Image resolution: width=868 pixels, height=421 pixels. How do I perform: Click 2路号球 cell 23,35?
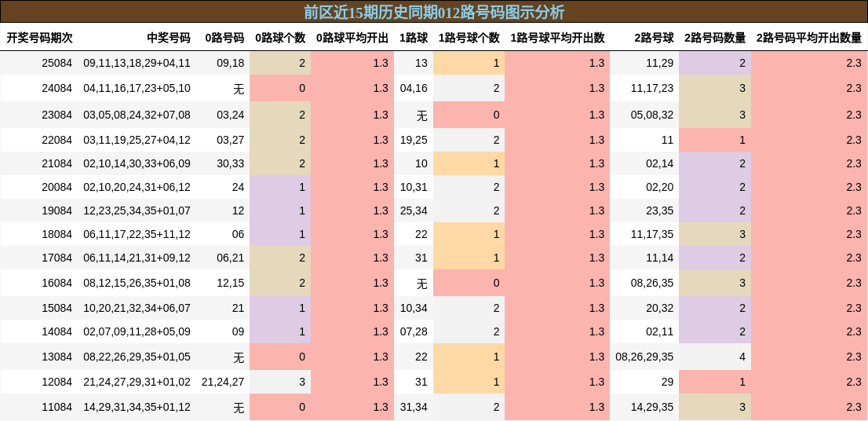[x=660, y=210]
